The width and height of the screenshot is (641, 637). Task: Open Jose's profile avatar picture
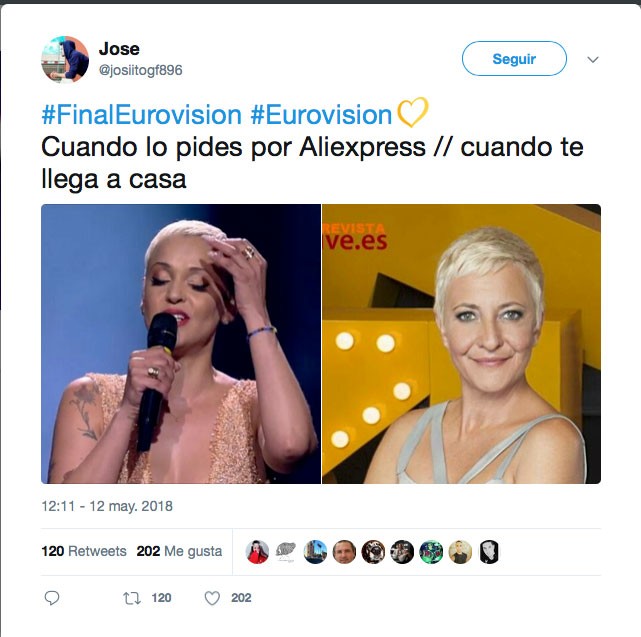65,59
